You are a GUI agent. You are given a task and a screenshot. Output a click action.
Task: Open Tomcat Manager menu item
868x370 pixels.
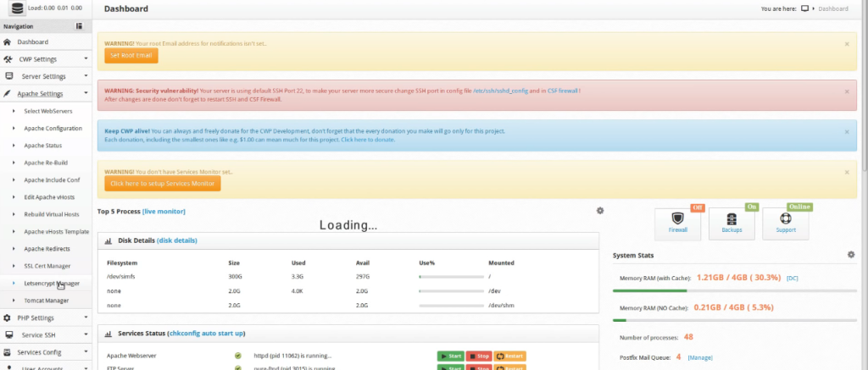(x=47, y=301)
